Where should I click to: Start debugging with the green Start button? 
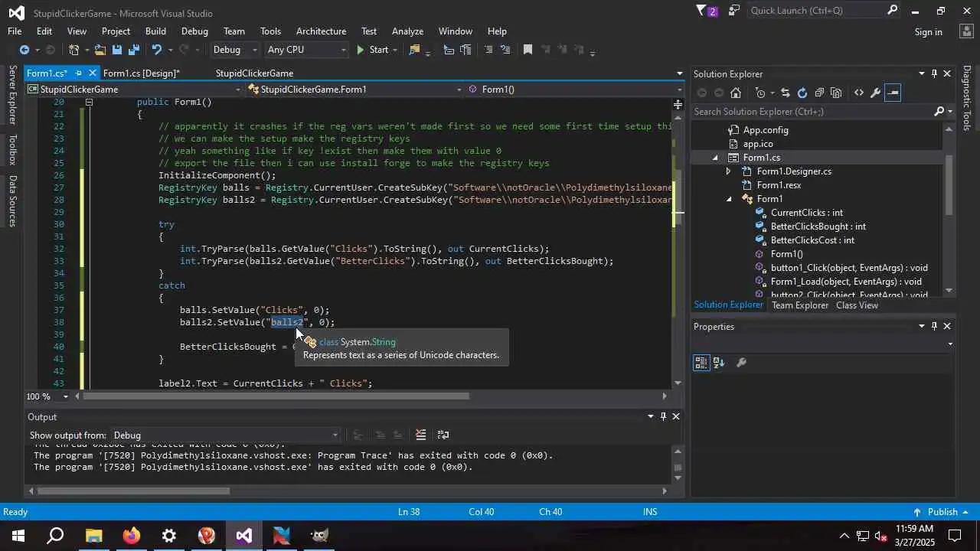click(x=372, y=50)
